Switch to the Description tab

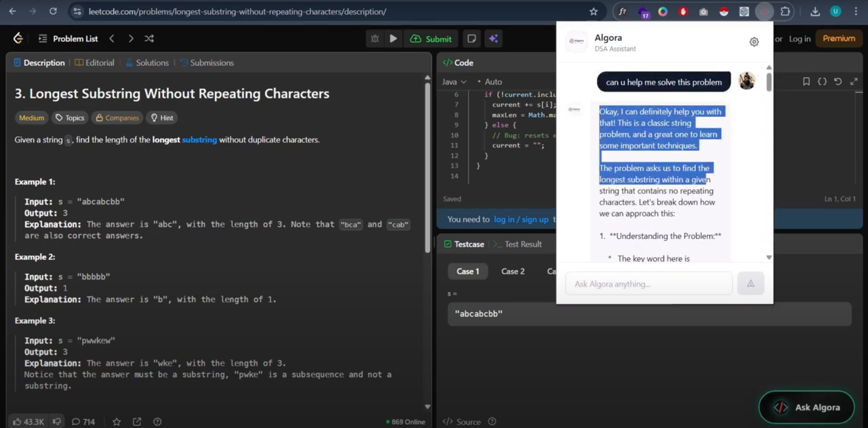coord(39,63)
